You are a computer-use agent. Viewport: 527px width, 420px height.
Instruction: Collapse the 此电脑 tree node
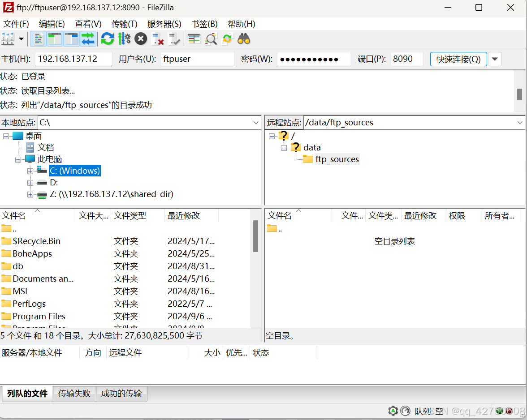point(18,159)
